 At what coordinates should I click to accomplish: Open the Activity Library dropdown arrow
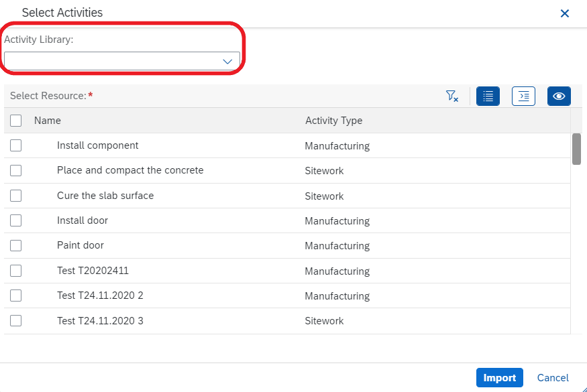click(227, 62)
